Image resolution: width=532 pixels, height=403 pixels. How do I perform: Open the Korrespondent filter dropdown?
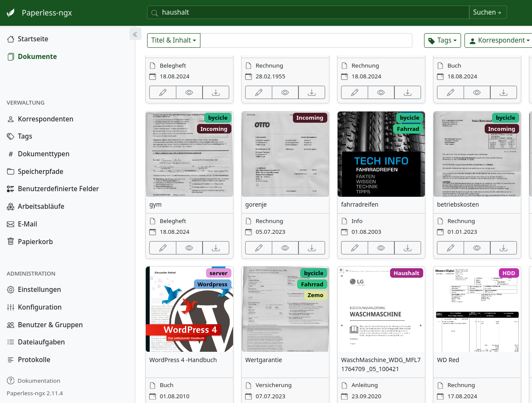[498, 40]
